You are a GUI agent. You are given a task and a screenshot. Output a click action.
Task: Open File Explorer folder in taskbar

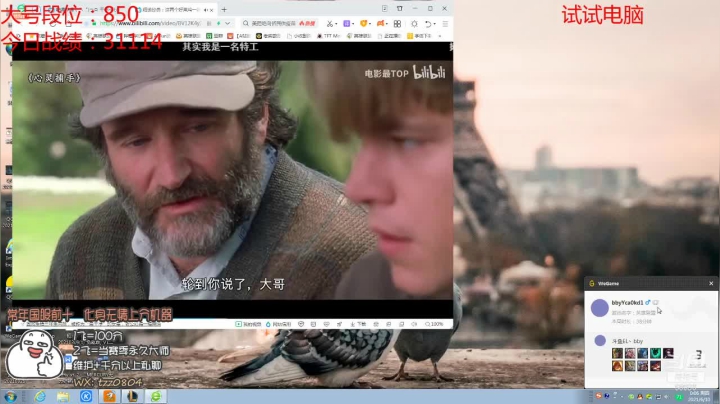pyautogui.click(x=63, y=396)
